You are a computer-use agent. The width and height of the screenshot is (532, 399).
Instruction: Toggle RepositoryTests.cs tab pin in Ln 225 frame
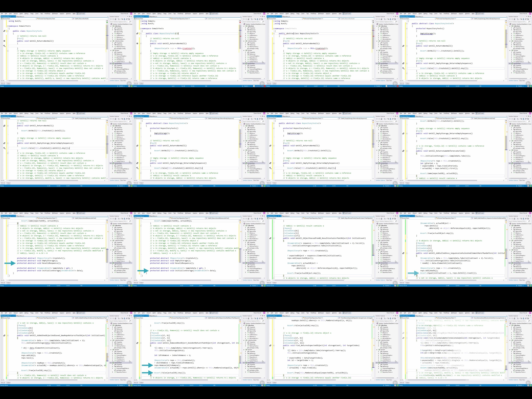coord(412,316)
